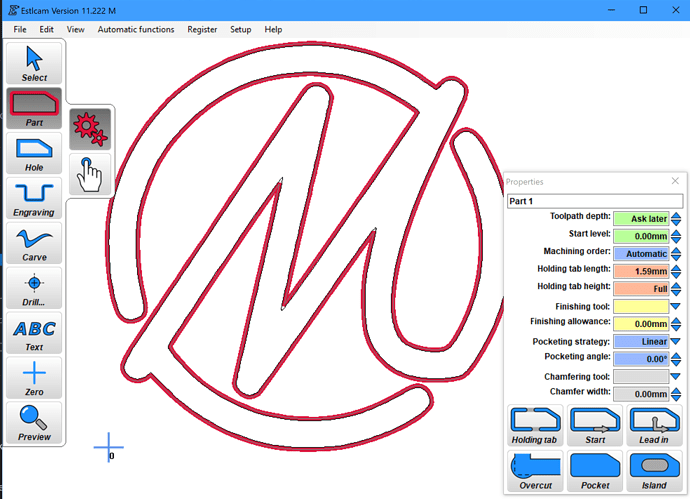Expand the Finishing tool dropdown
Screen dimensions: 690x499
coord(676,306)
